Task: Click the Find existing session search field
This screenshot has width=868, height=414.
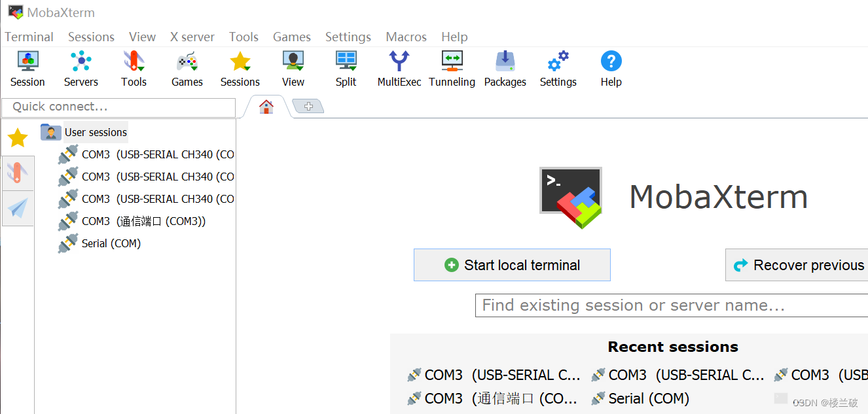Action: [x=672, y=305]
